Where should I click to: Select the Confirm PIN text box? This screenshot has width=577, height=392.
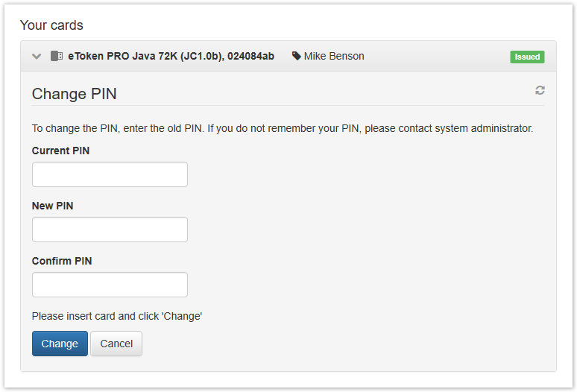coord(110,285)
